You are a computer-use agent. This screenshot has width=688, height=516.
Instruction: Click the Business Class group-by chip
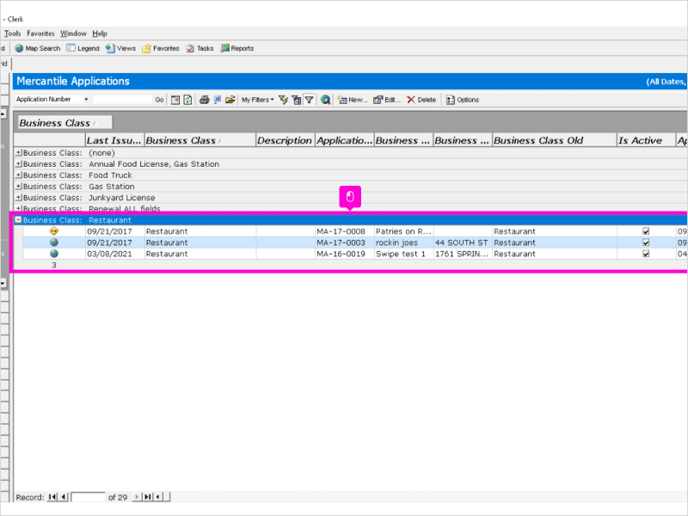[x=65, y=122]
